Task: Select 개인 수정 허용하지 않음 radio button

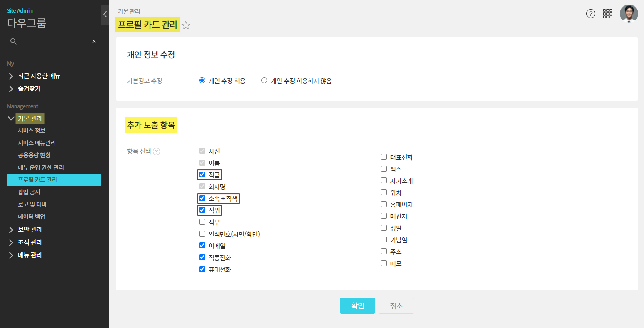Action: [x=264, y=81]
